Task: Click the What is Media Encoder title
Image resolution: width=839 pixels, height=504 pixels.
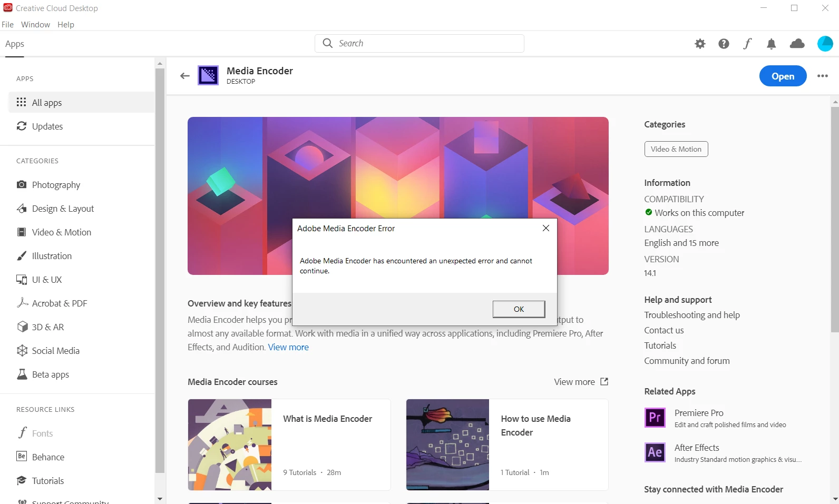Action: tap(328, 419)
